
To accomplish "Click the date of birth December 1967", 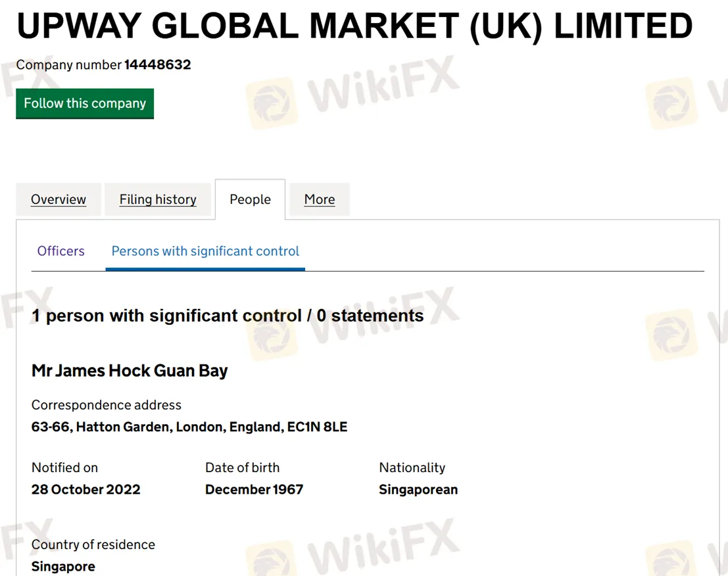I will click(254, 489).
